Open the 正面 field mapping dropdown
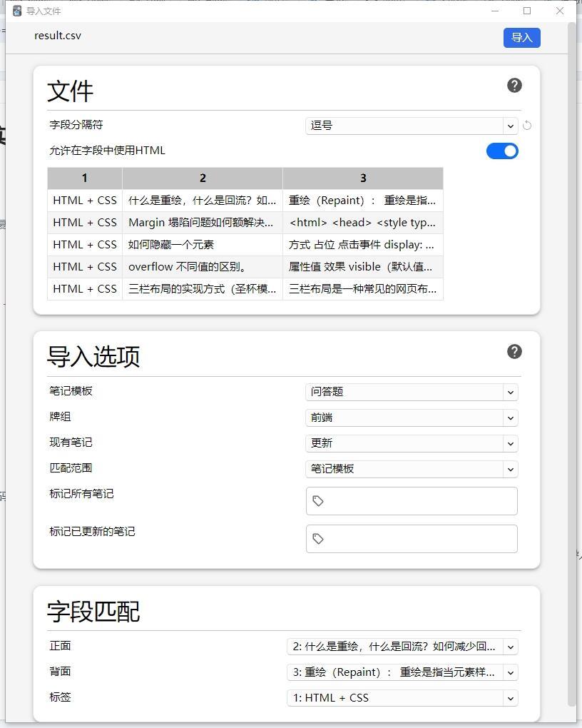Screen dimensions: 582x728 point(402,646)
